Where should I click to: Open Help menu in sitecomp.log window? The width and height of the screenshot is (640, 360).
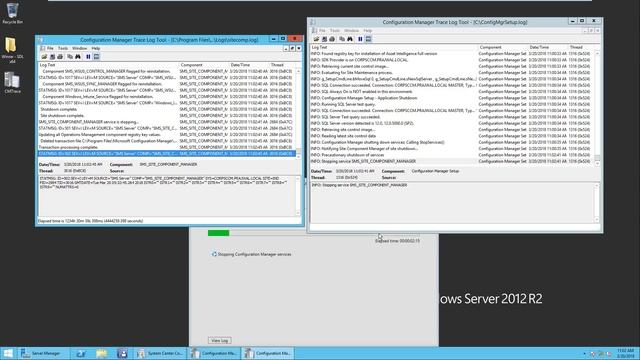tap(96, 48)
